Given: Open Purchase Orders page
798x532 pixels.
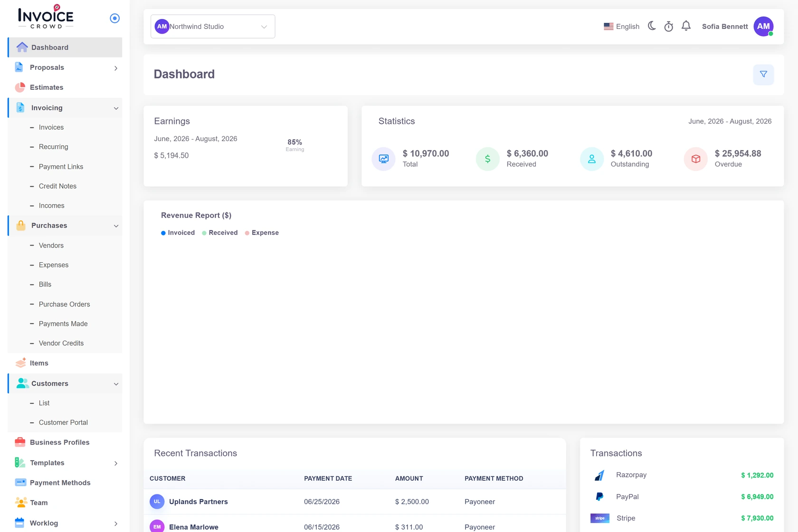Looking at the screenshot, I should pyautogui.click(x=65, y=304).
